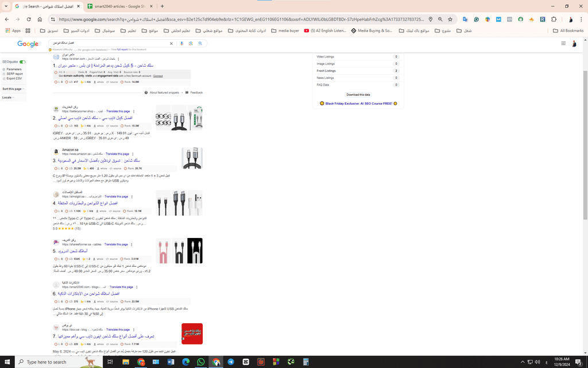Open Microsoft Word from the taskbar

coord(171,362)
